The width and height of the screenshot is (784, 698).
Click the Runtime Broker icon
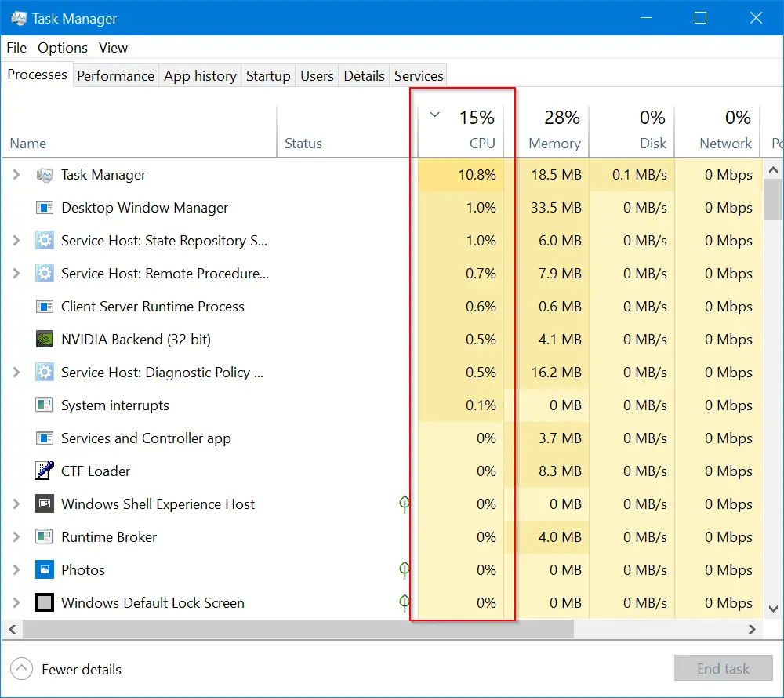[x=45, y=537]
